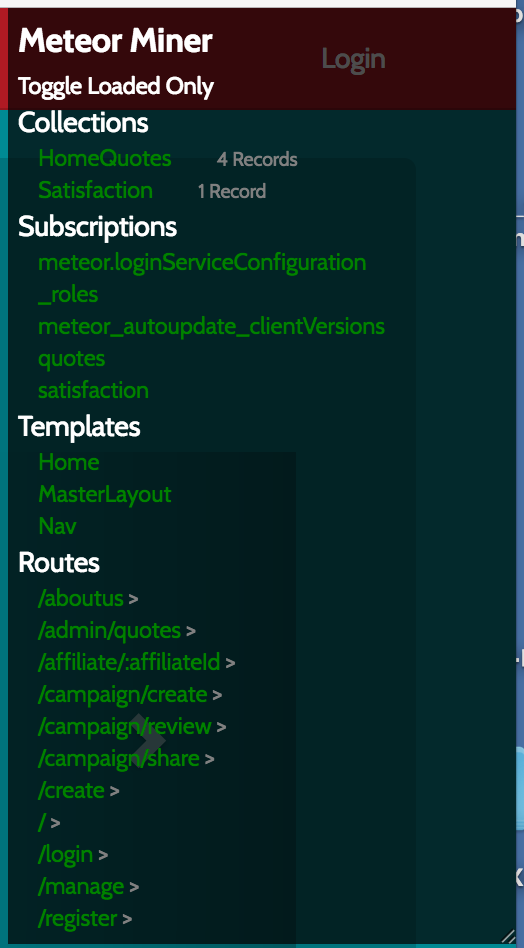The width and height of the screenshot is (524, 948).
Task: Select the lowercase satisfaction subscription
Action: click(x=93, y=391)
